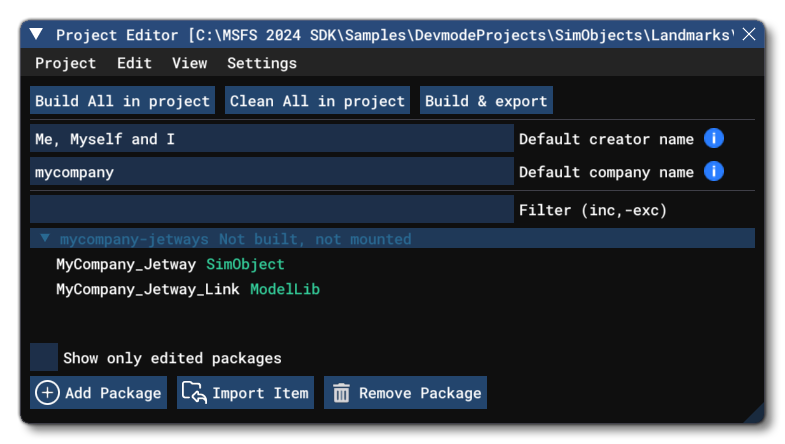Open the Settings menu
The width and height of the screenshot is (785, 444).
tap(261, 63)
